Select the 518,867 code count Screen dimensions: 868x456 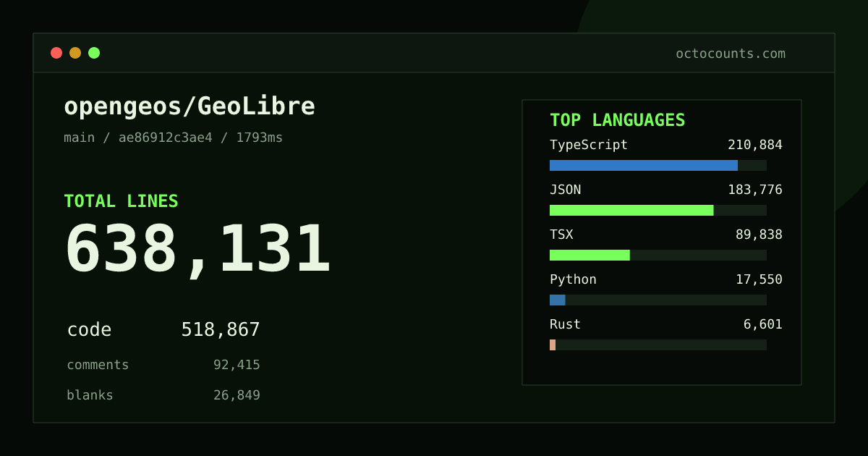[x=221, y=330]
